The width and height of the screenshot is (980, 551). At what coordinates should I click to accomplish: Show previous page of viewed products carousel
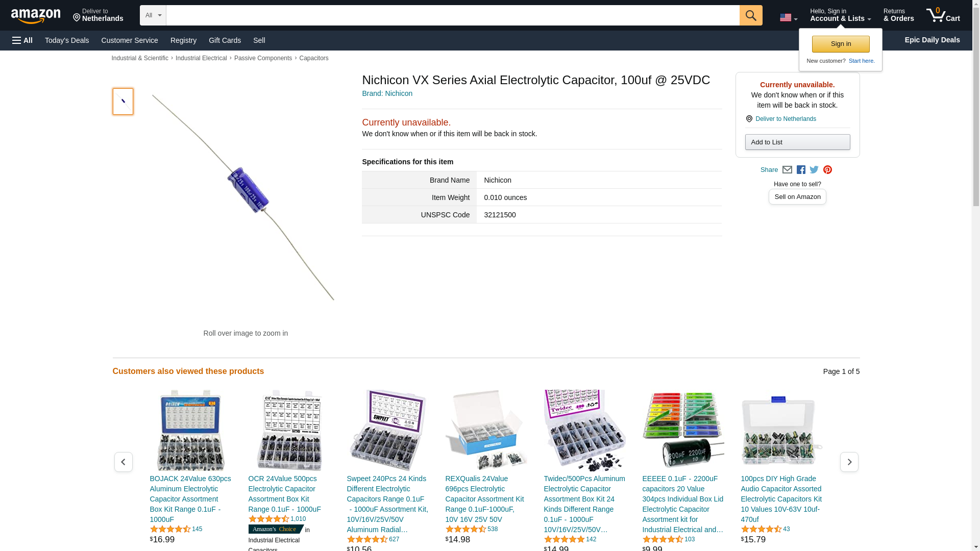tap(124, 462)
